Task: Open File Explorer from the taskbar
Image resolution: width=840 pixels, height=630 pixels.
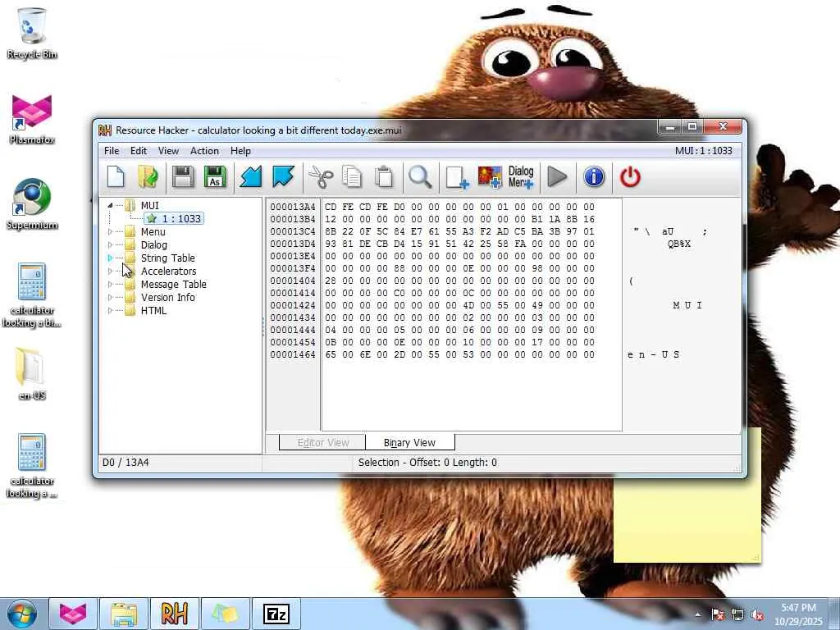Action: (x=124, y=614)
